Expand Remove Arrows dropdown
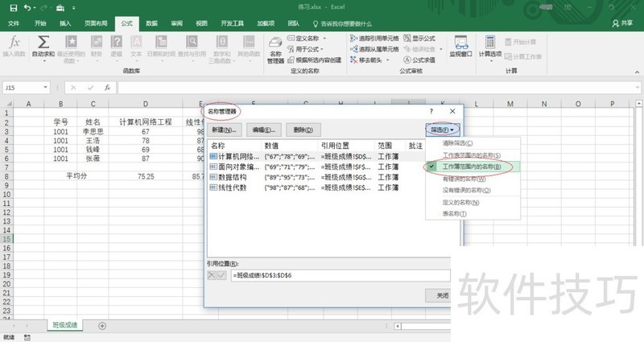This screenshot has width=644, height=342. point(387,60)
